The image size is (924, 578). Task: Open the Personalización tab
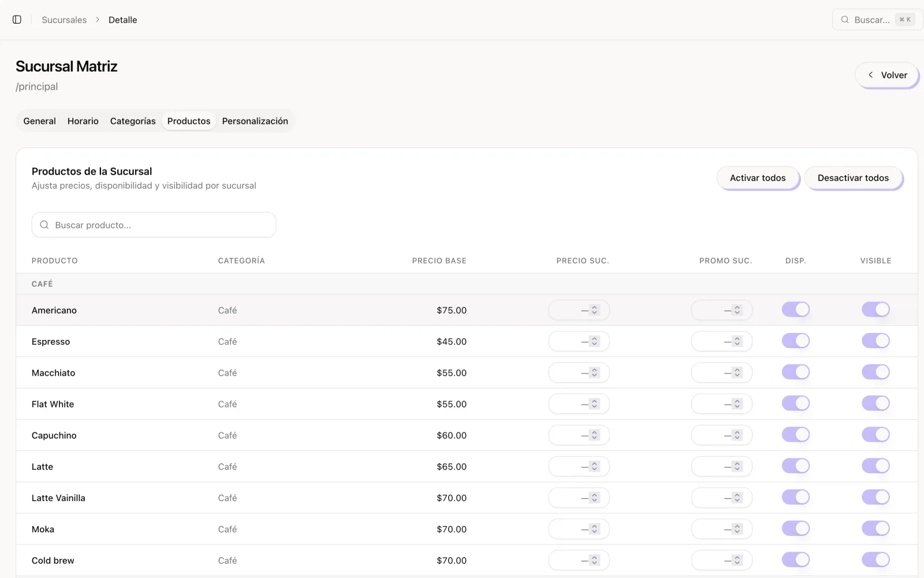pos(255,121)
